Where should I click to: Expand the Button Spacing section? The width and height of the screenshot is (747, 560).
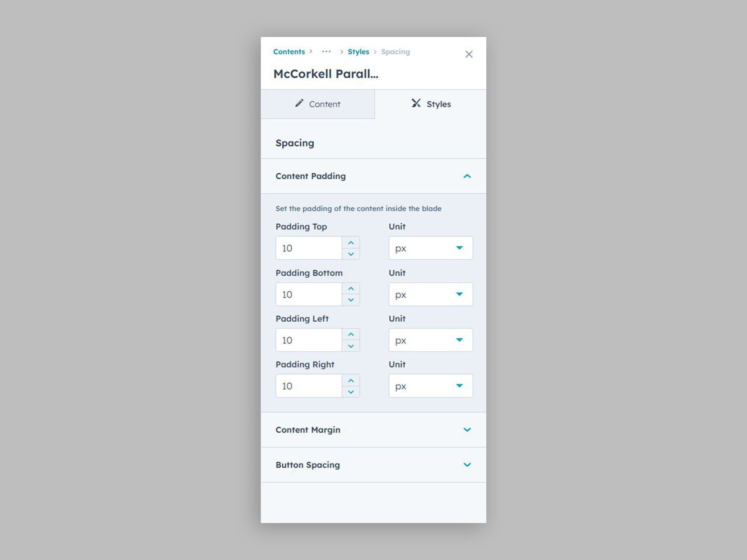coord(467,465)
